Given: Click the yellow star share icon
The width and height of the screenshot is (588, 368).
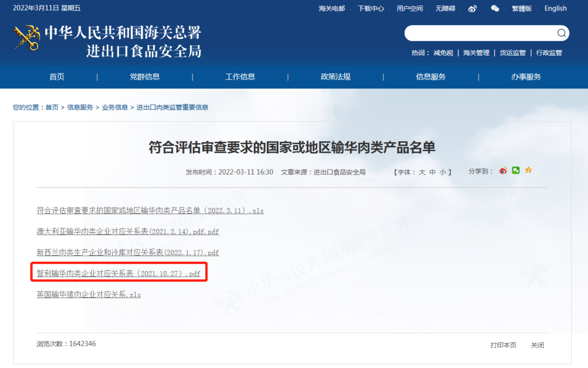Looking at the screenshot, I should pos(528,171).
